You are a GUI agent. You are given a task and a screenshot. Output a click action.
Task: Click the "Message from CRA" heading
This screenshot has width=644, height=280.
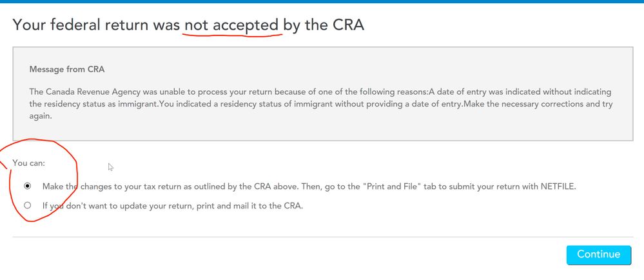[67, 69]
